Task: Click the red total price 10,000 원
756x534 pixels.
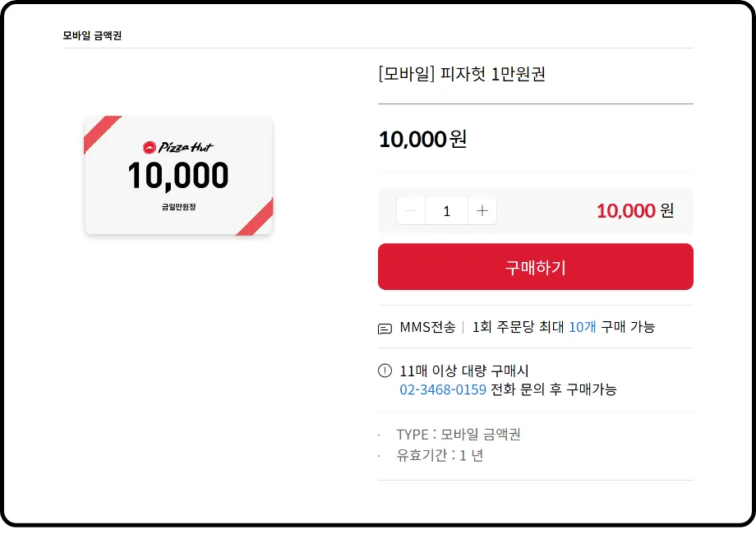Action: coord(635,210)
